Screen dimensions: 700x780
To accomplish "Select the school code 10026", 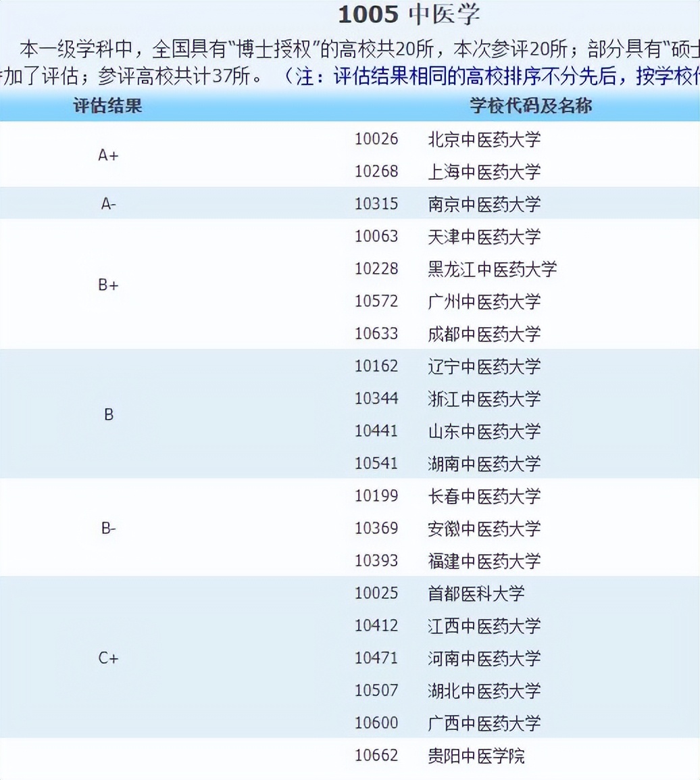I will 376,139.
